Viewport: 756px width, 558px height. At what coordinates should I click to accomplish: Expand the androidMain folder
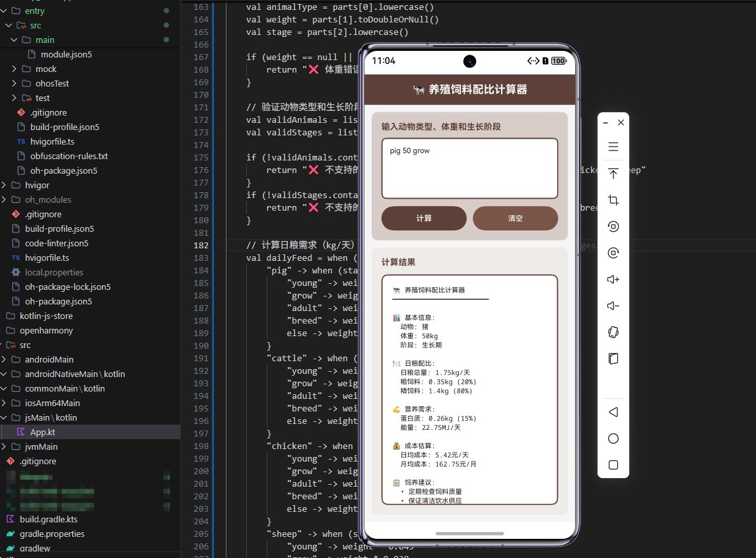[x=4, y=359]
